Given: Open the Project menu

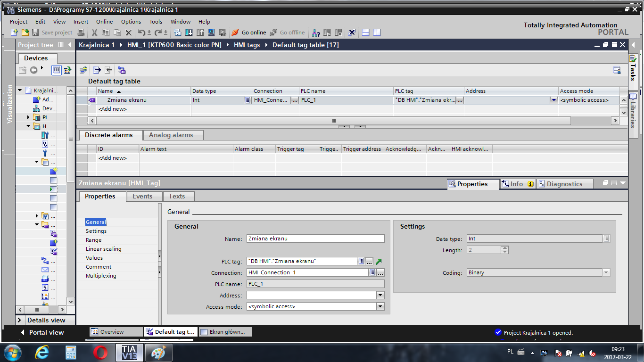Looking at the screenshot, I should (x=19, y=22).
